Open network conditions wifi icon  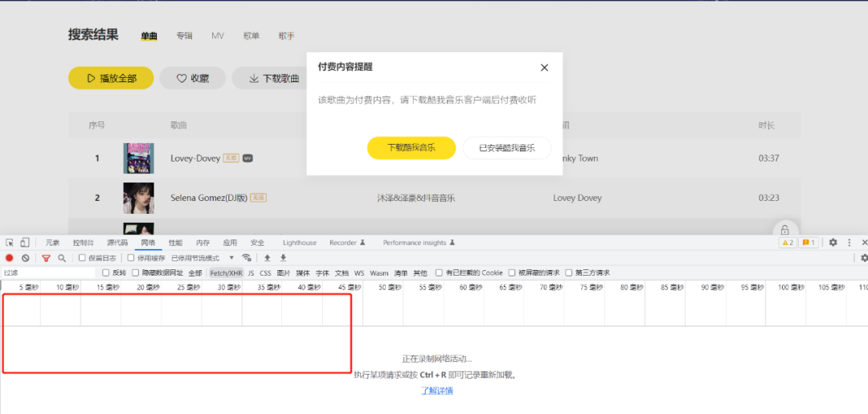point(247,258)
